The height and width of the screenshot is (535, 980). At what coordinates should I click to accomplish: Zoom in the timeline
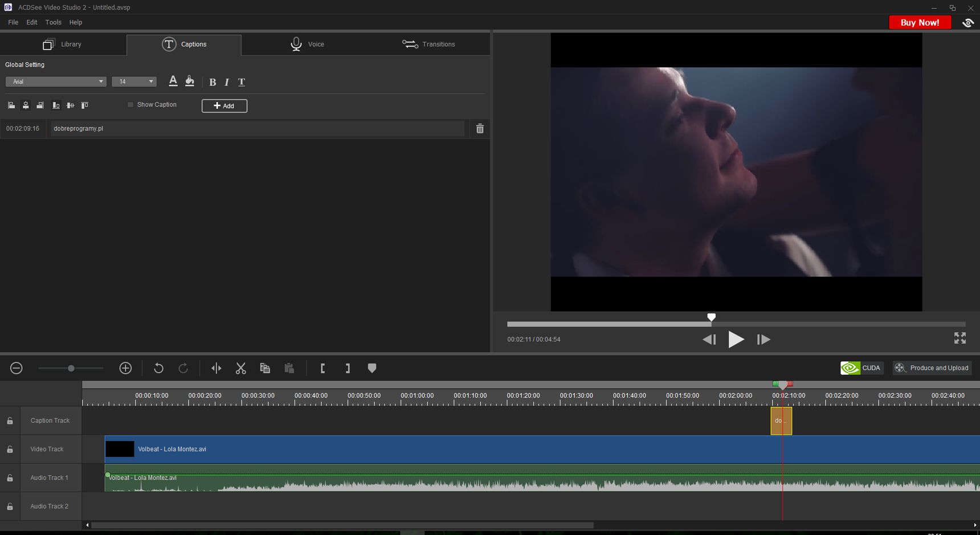coord(125,368)
